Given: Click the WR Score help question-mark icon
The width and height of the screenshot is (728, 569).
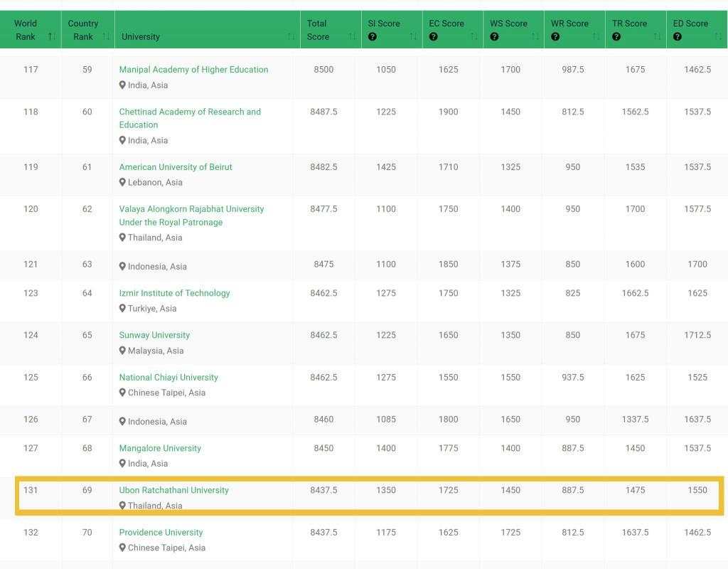Looking at the screenshot, I should [555, 37].
